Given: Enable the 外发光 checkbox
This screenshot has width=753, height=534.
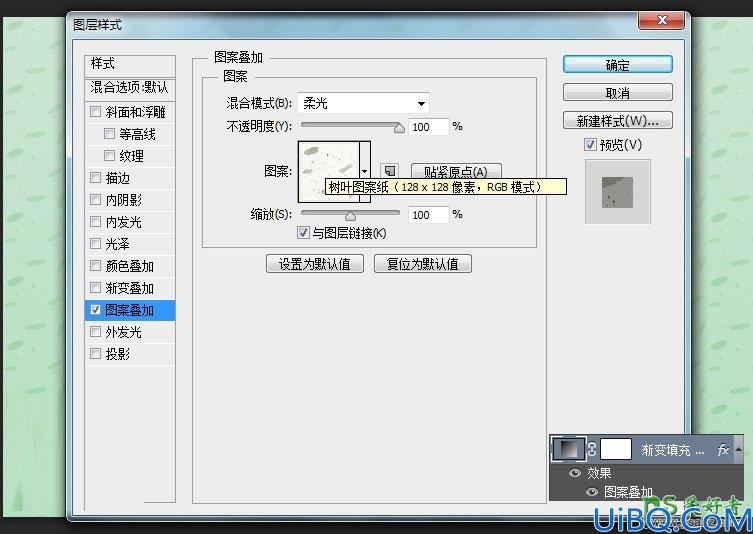Looking at the screenshot, I should click(x=96, y=331).
